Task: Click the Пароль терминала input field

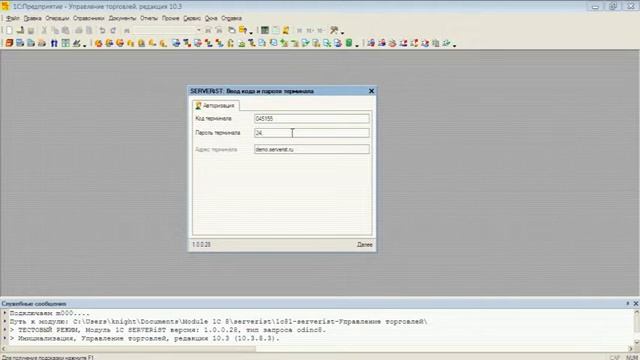Action: 312,133
